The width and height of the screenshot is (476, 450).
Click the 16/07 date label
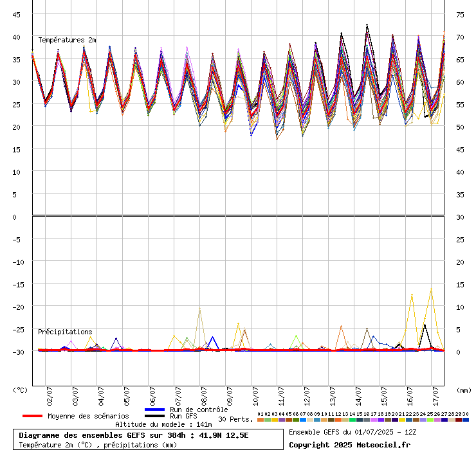pyautogui.click(x=410, y=396)
